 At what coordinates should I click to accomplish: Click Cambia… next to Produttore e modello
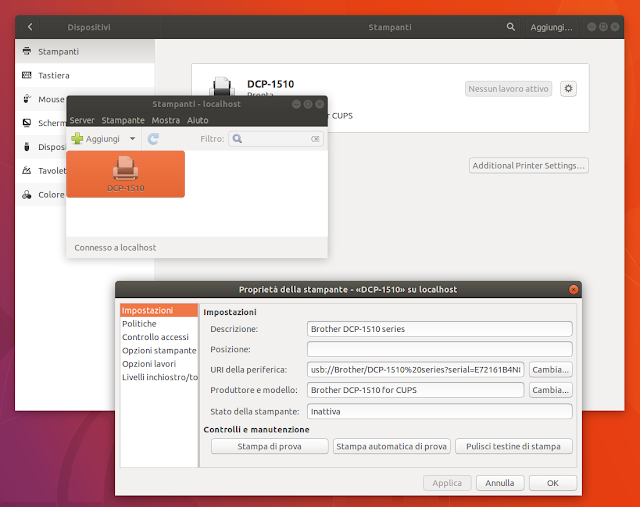(x=551, y=390)
